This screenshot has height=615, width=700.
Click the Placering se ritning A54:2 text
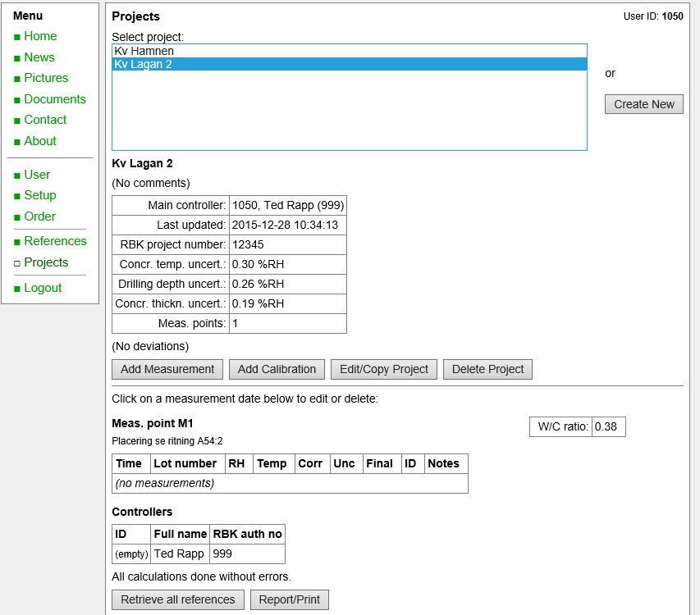click(x=167, y=441)
